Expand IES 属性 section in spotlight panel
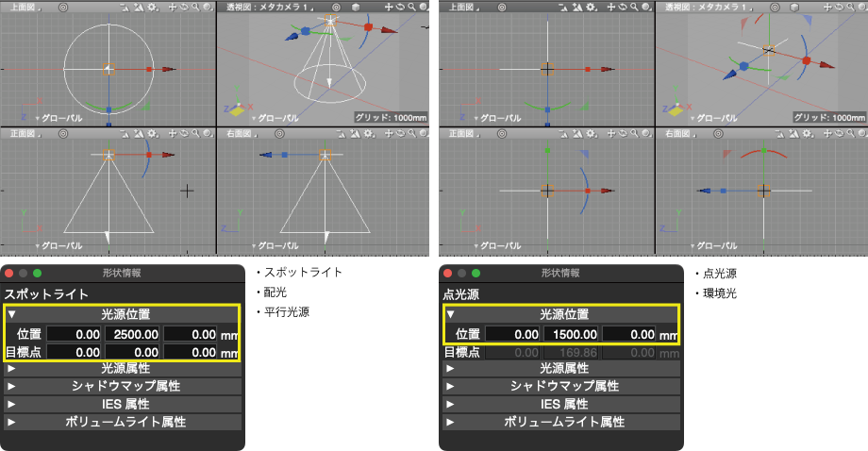 (11, 404)
